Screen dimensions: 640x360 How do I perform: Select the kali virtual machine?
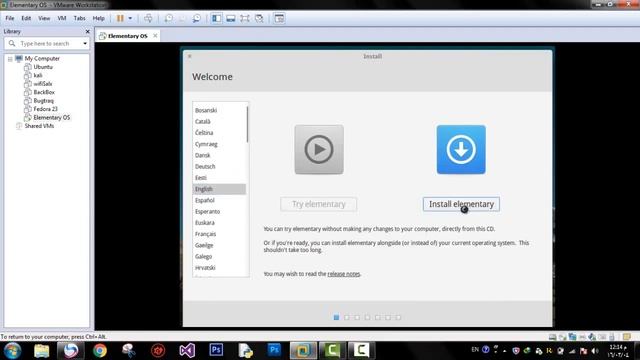point(38,76)
